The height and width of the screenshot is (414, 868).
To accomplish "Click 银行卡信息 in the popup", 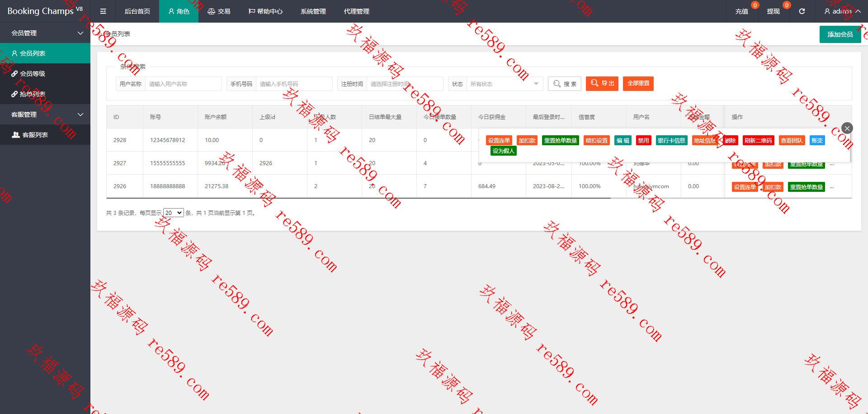I will [671, 141].
